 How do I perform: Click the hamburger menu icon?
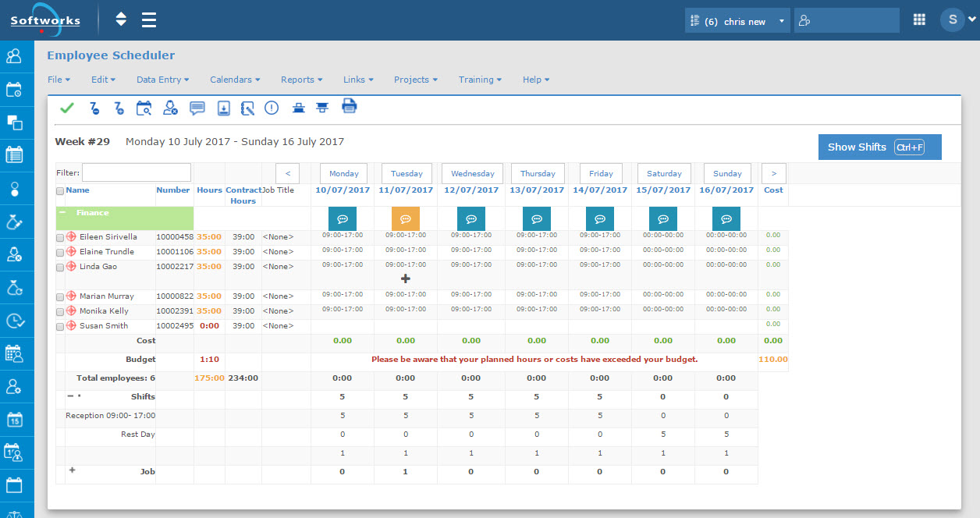click(149, 20)
